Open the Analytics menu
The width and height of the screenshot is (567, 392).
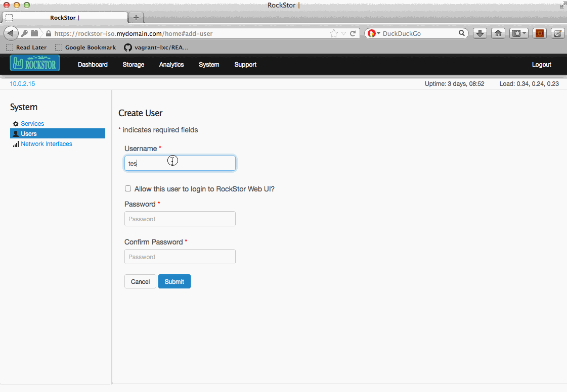[171, 65]
